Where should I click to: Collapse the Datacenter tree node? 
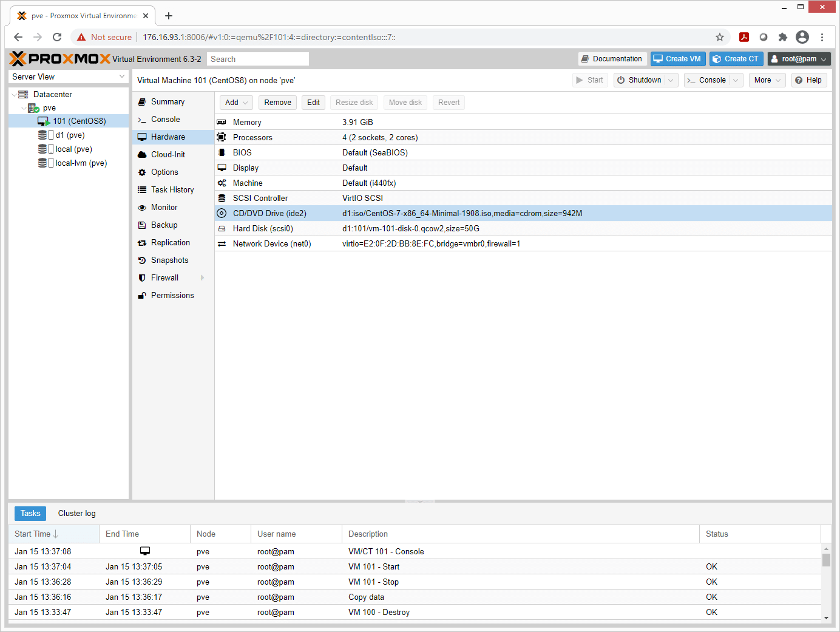[x=14, y=95]
